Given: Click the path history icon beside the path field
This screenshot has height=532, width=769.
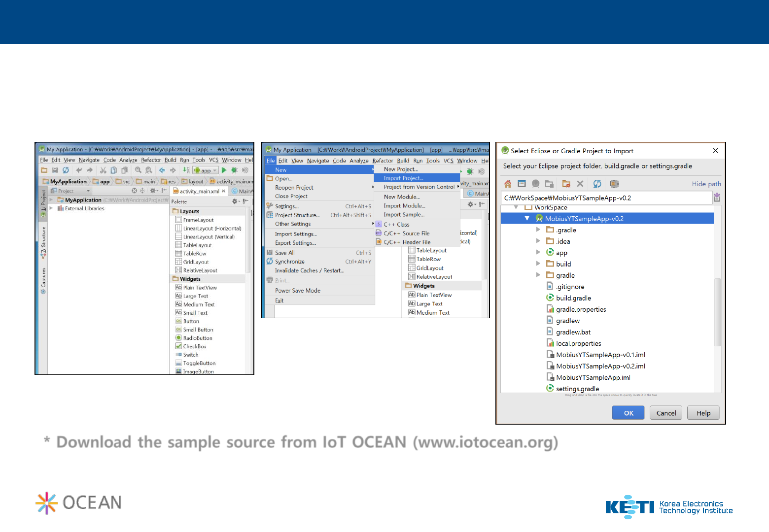Looking at the screenshot, I should coord(717,198).
